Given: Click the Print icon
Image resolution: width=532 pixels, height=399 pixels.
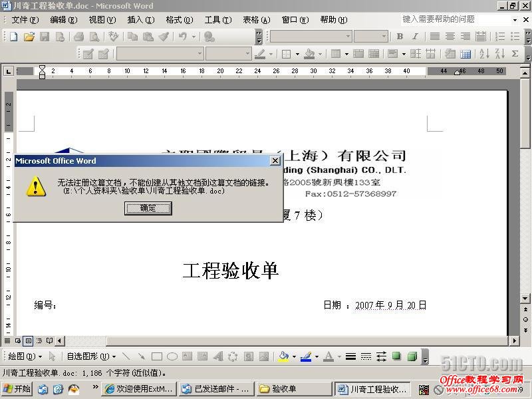Looking at the screenshot, I should click(x=78, y=37).
